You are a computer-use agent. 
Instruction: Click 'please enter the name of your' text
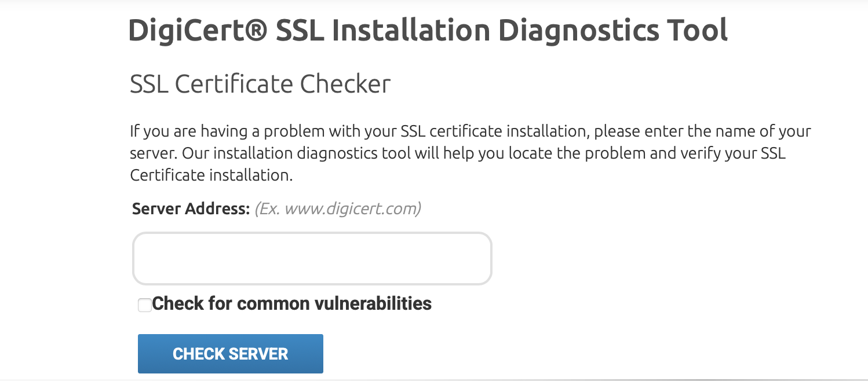coord(702,131)
